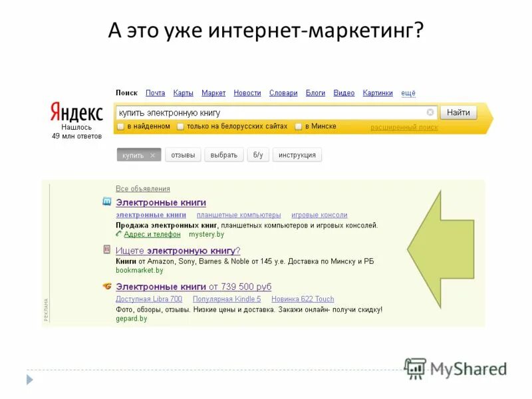Go to Новости service
Image resolution: width=532 pixels, height=399 pixels.
point(247,92)
